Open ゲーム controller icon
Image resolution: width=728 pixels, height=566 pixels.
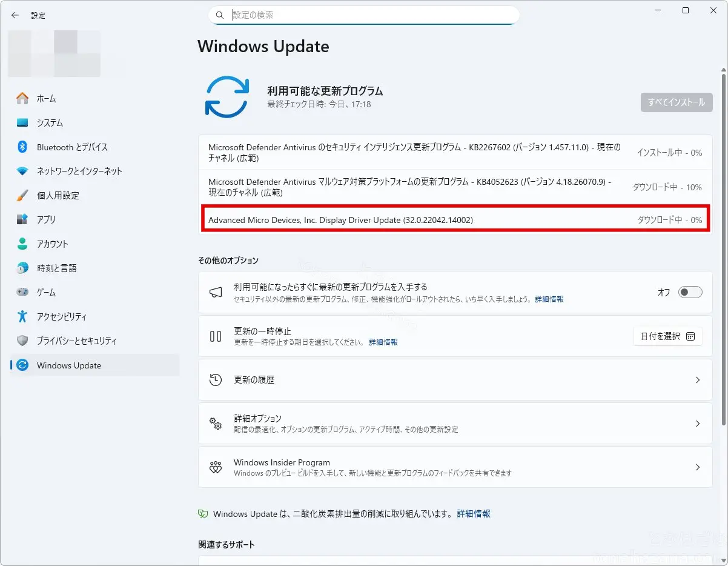[x=22, y=292]
